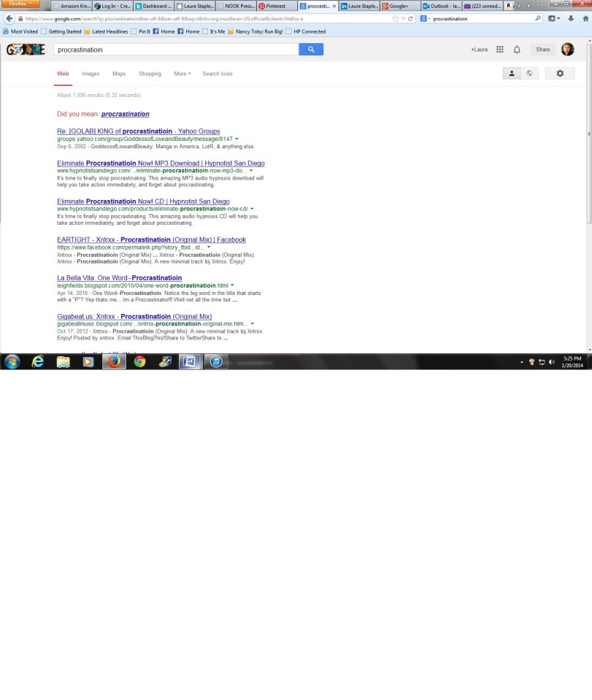Bookmark this page with star icon
The height and width of the screenshot is (700, 592).
396,18
